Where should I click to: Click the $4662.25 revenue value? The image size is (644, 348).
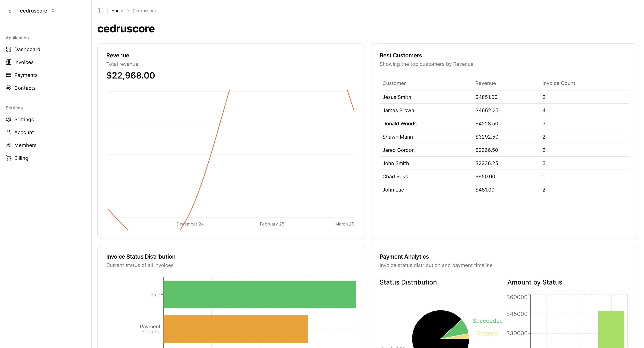click(x=487, y=110)
